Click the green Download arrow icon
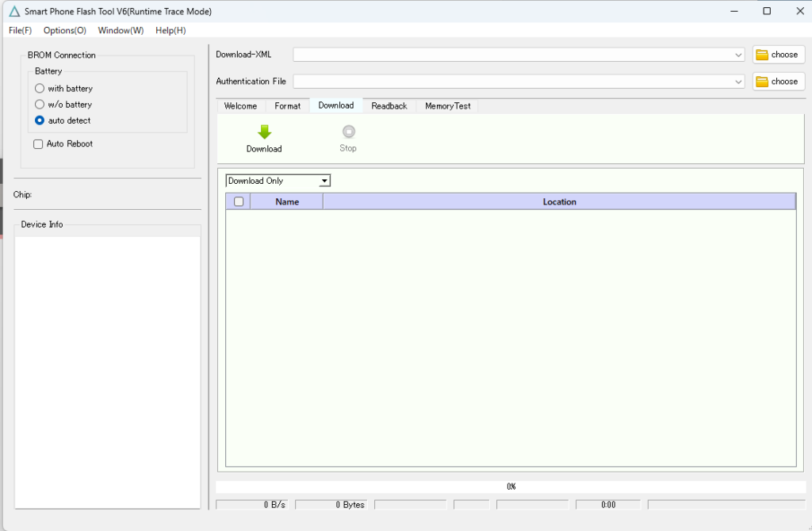812x531 pixels. 264,132
